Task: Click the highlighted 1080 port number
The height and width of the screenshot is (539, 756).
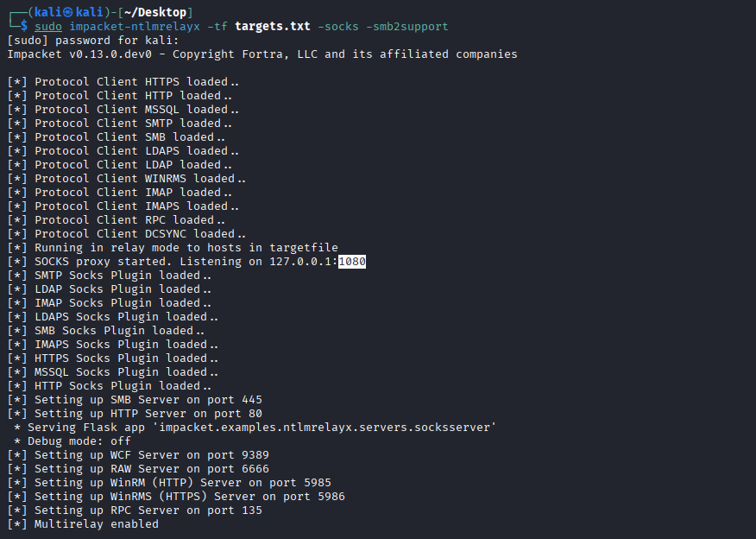Action: point(352,261)
